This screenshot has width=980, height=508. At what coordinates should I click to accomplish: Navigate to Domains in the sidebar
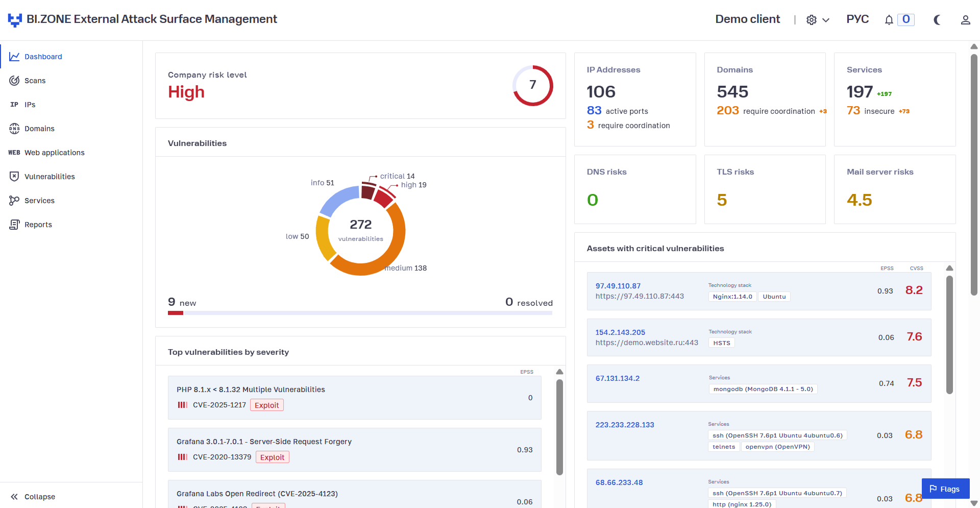(x=71, y=129)
